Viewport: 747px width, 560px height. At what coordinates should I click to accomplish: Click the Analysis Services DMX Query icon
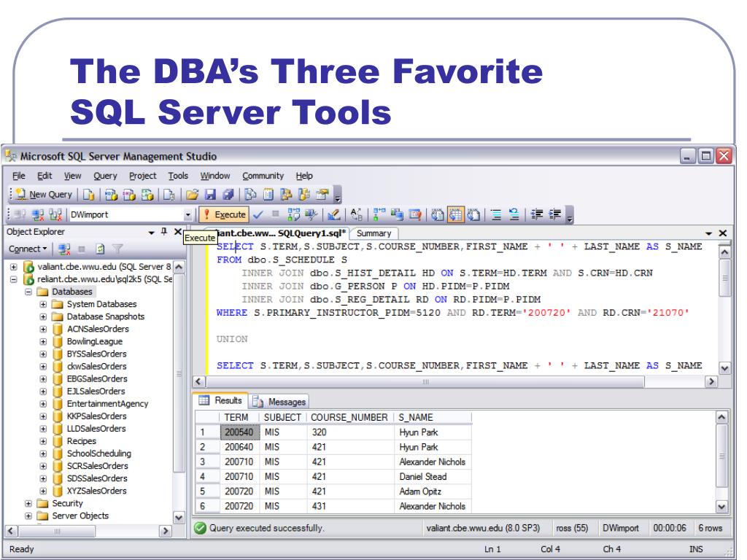[x=130, y=194]
